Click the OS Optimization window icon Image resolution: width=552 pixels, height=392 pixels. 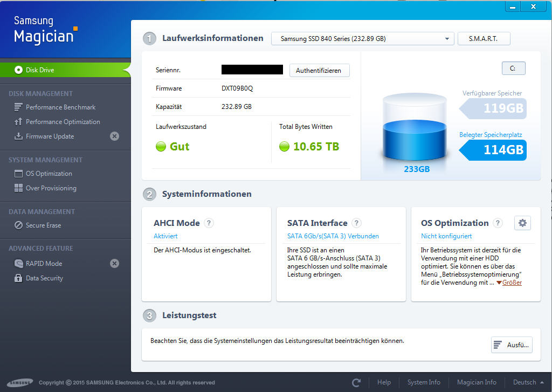(18, 174)
